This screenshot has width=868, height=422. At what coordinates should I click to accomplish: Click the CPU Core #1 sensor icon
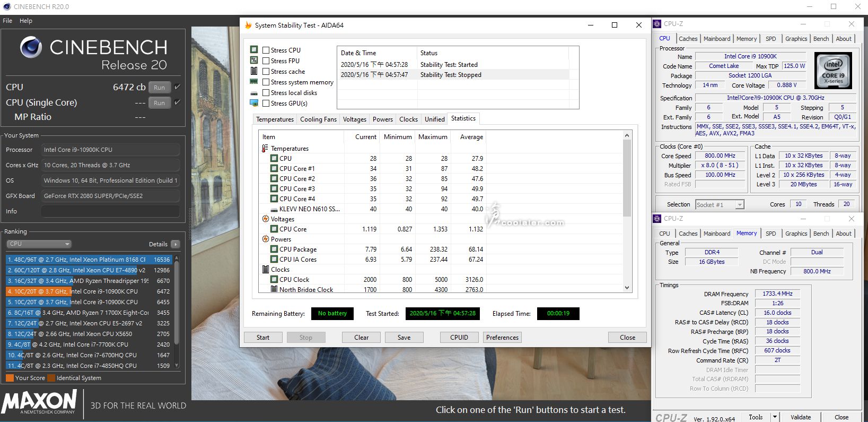pos(274,168)
